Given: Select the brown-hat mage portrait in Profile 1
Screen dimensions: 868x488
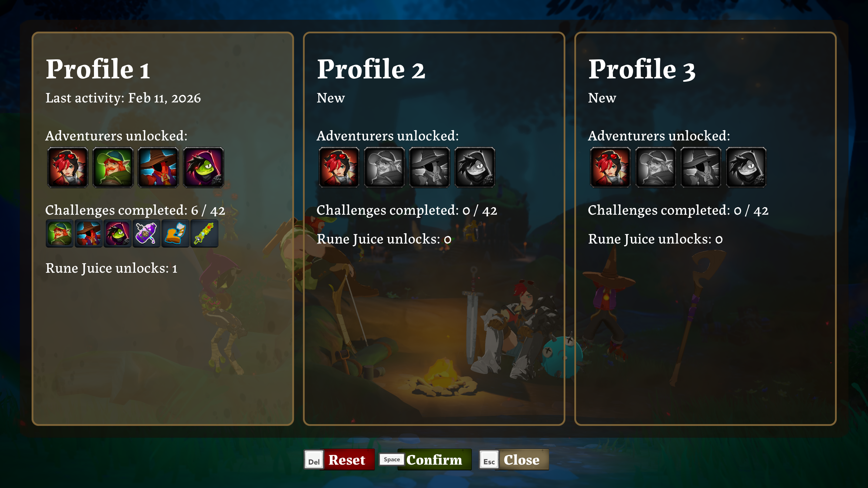Looking at the screenshot, I should 158,167.
